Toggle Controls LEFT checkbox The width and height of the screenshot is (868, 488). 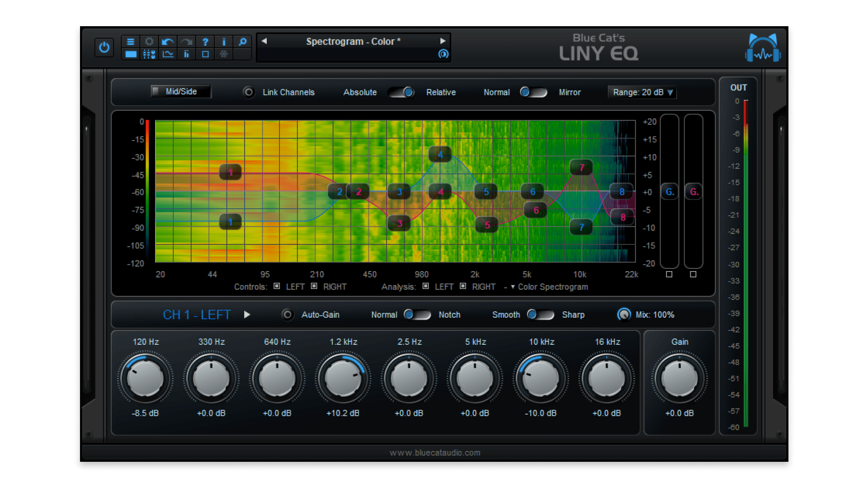click(x=277, y=286)
